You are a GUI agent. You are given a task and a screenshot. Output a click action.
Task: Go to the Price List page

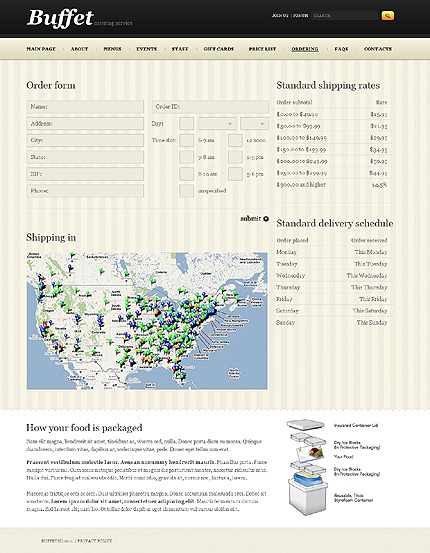(x=262, y=49)
